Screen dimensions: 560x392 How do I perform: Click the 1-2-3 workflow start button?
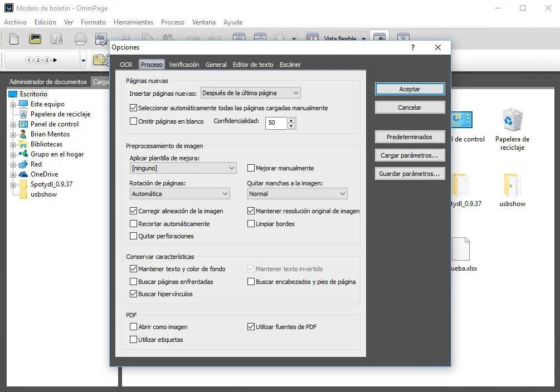pos(41,60)
